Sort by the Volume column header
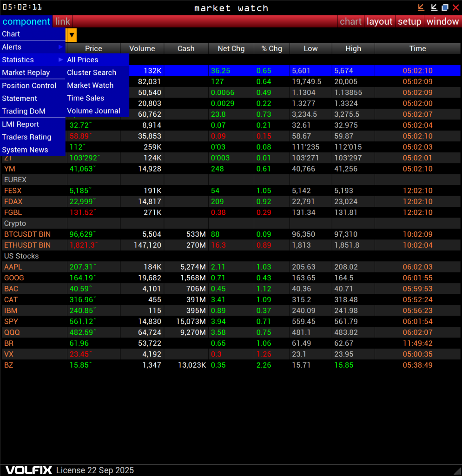 click(142, 48)
